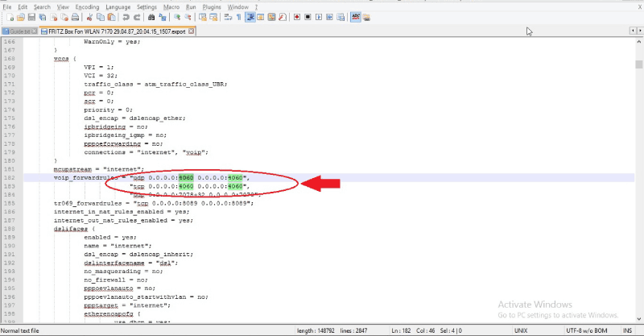Open the Search menu
This screenshot has width=644, height=336.
click(42, 7)
